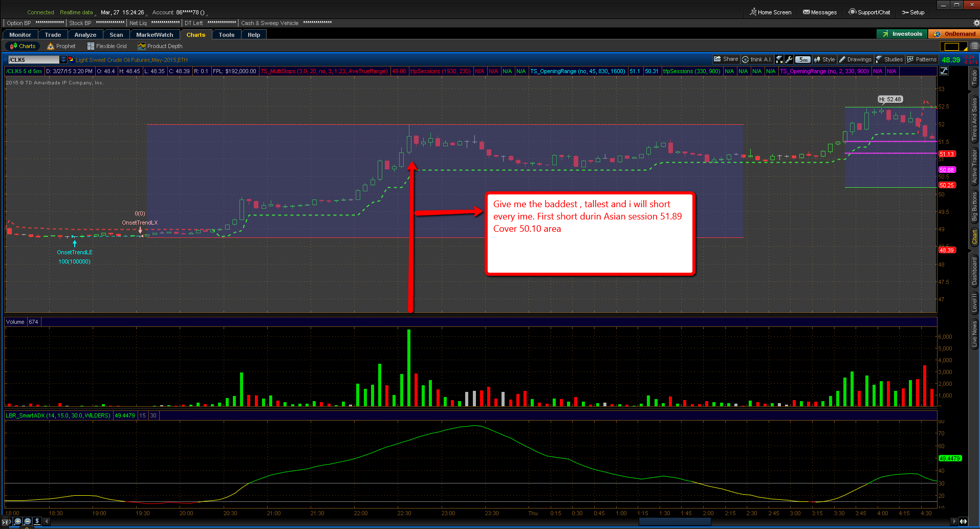Open the Prophet sub-tab
980x529 pixels.
pos(61,46)
